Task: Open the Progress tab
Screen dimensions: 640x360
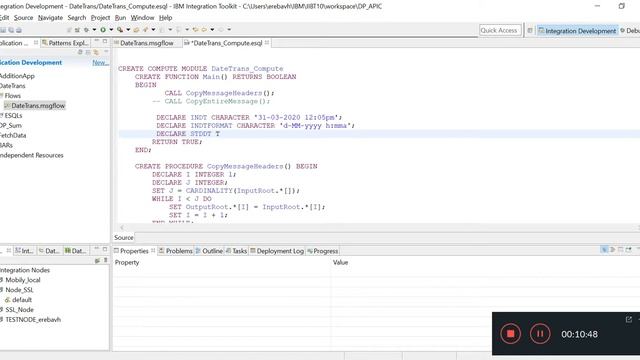Action: (x=322, y=251)
